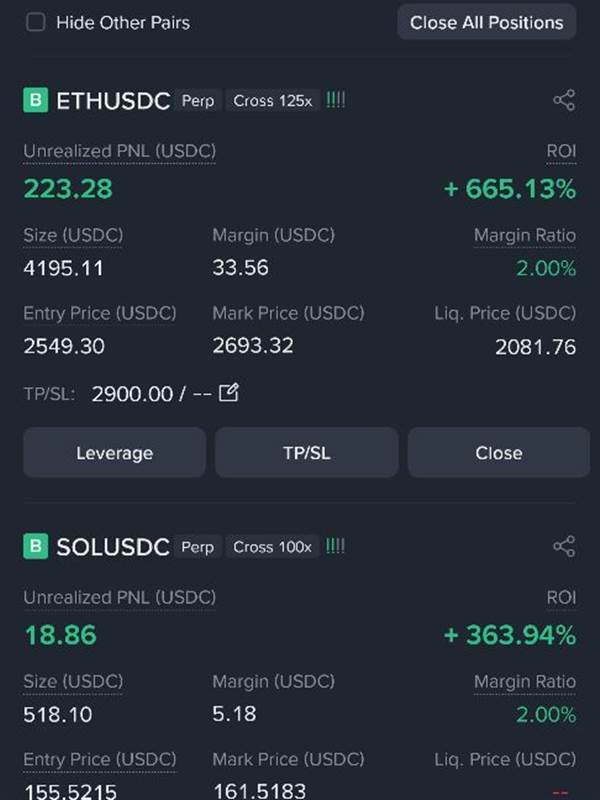Share the SOLUSDC position
Viewport: 600px width, 800px height.
tap(564, 546)
